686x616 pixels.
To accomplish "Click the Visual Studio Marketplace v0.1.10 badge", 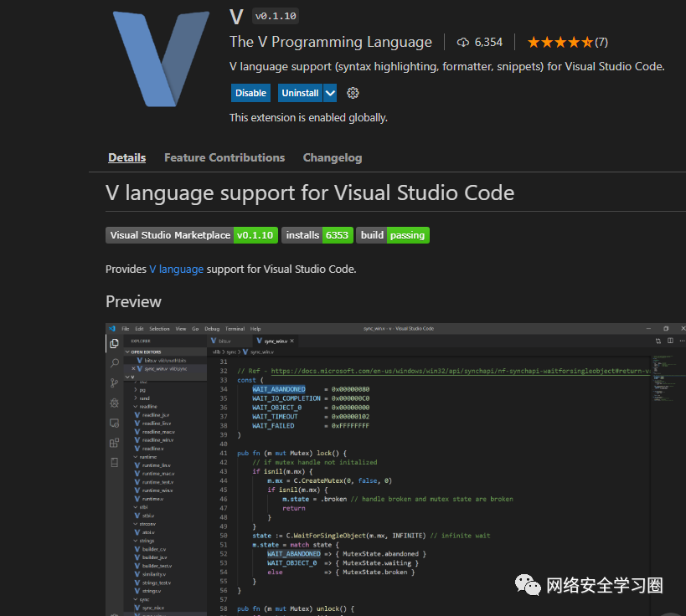I will pyautogui.click(x=192, y=235).
